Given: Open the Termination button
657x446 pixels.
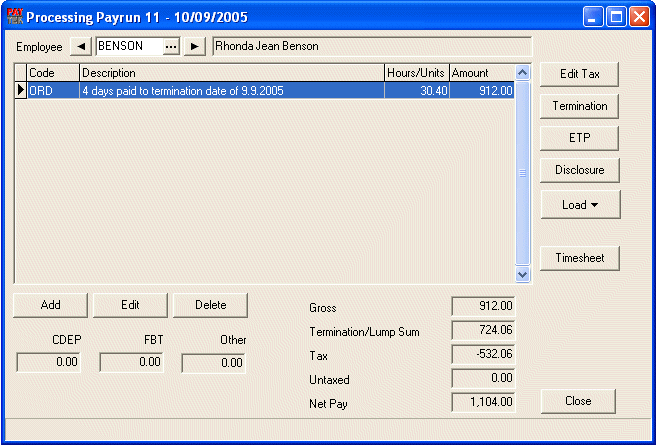Looking at the screenshot, I should coord(579,106).
